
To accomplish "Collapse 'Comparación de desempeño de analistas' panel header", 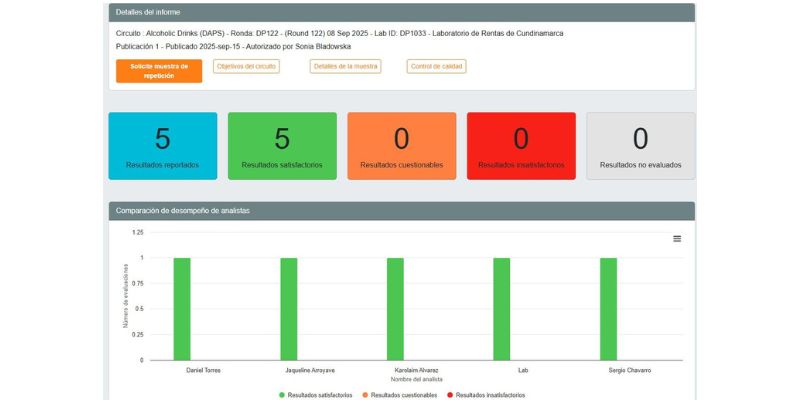I will (401, 211).
